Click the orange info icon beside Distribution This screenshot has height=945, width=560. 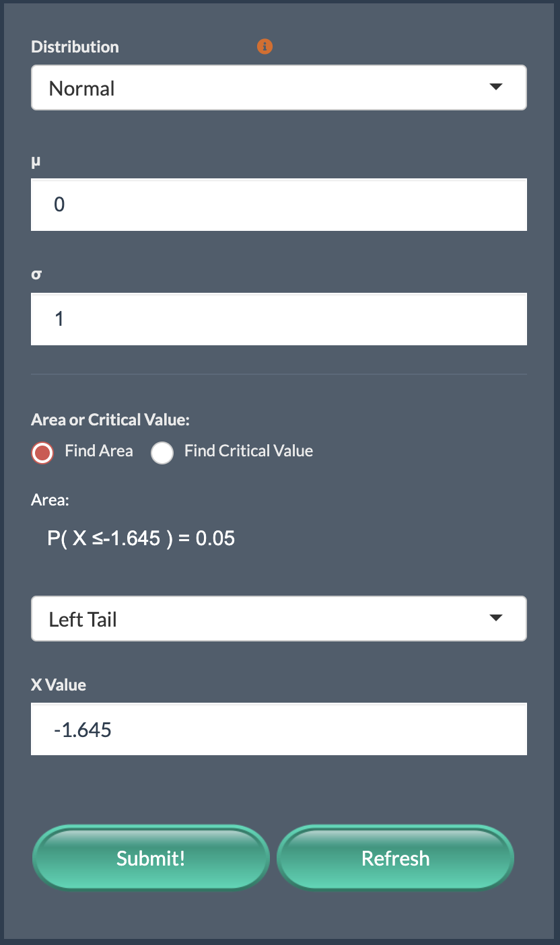(x=265, y=46)
